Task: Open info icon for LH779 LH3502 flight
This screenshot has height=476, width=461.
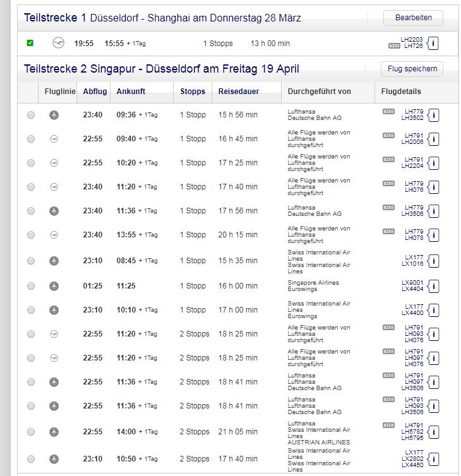Action: (433, 115)
